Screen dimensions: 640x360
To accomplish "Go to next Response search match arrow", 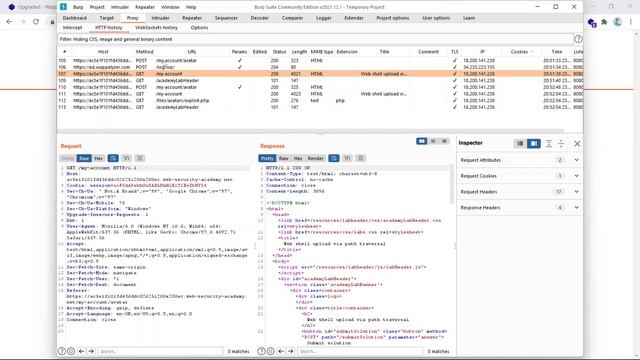I will click(290, 351).
